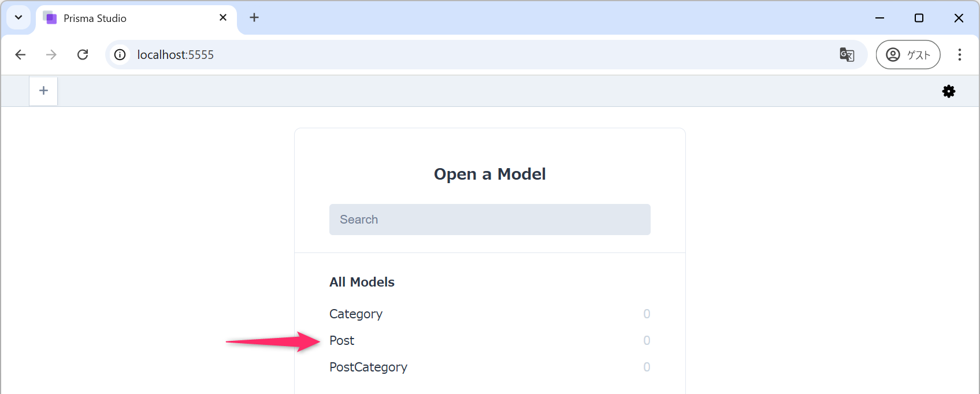The width and height of the screenshot is (980, 394).
Task: Open the Prisma Studio settings gear
Action: [x=948, y=91]
